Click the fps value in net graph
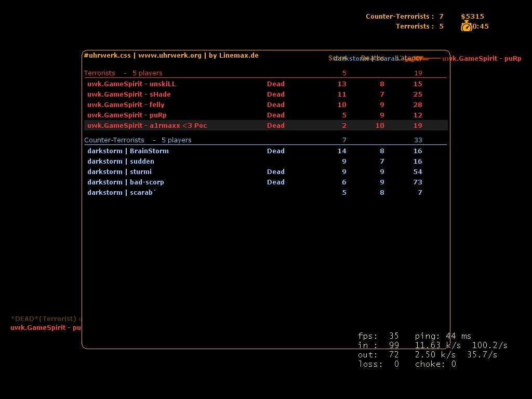 [x=393, y=336]
